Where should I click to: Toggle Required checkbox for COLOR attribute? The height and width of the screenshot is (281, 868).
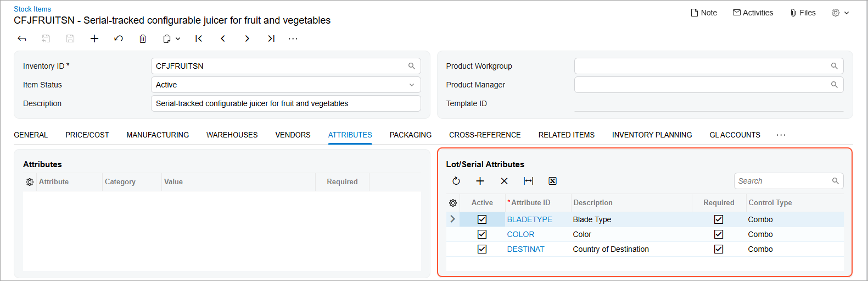718,234
